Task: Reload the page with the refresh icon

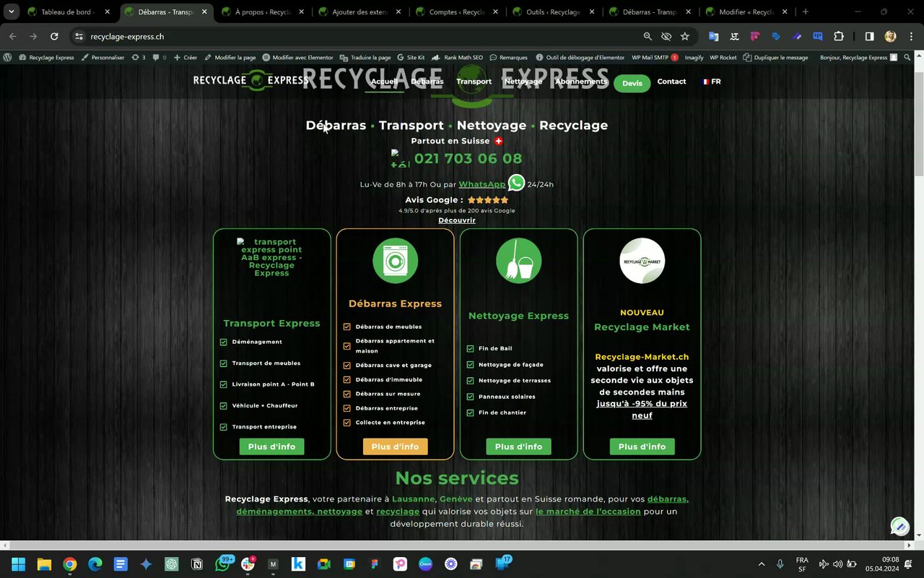Action: [x=54, y=36]
